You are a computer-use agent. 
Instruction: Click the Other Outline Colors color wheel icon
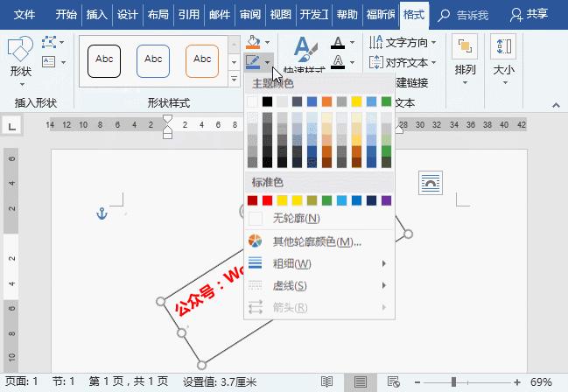click(255, 241)
